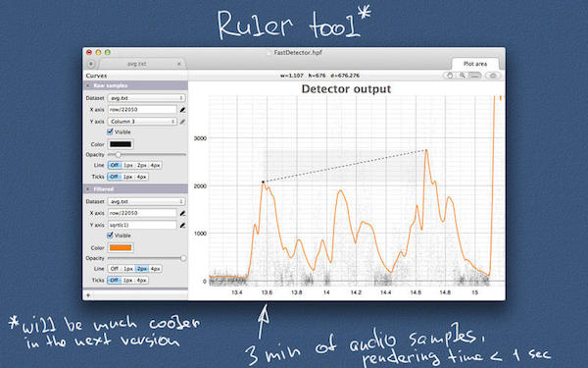The image size is (588, 368).
Task: Add a new curve with plus button
Action: tap(88, 295)
